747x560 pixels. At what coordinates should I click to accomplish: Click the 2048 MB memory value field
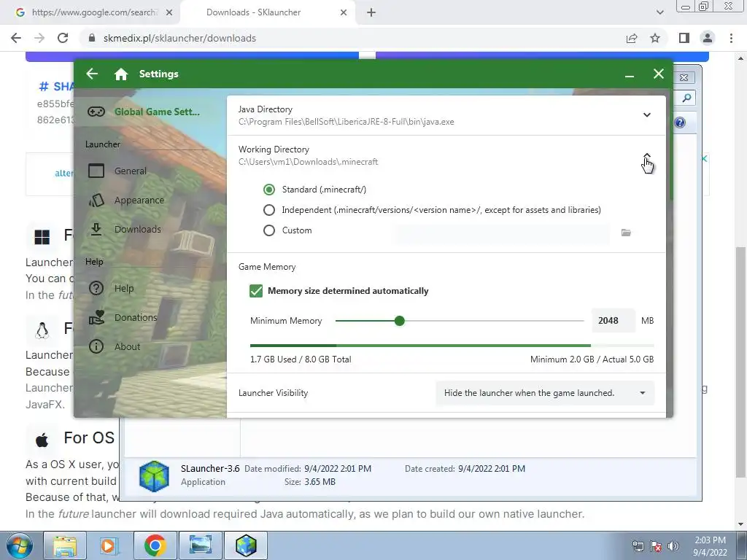(x=613, y=321)
